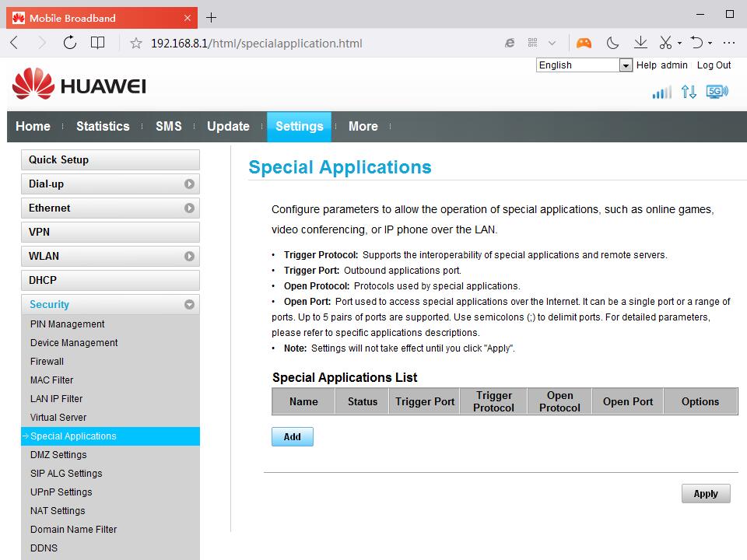Open the browser downloads icon
Viewport: 747px width, 560px height.
coord(640,43)
